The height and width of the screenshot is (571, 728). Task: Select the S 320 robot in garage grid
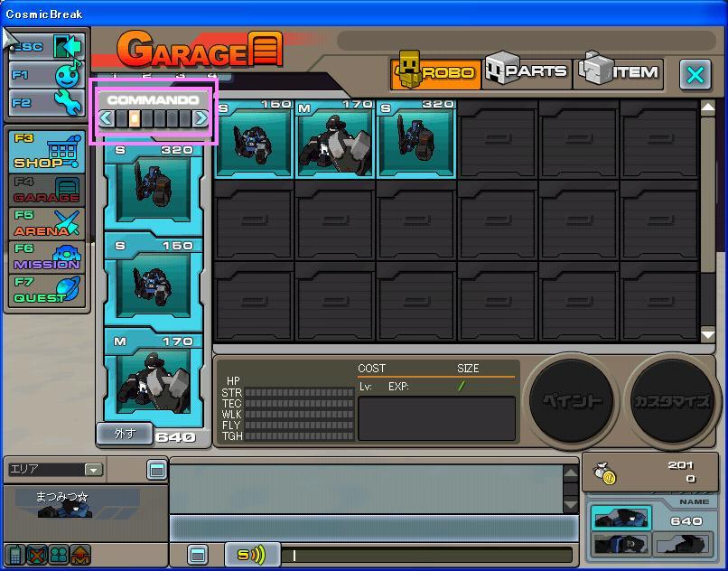[x=416, y=139]
